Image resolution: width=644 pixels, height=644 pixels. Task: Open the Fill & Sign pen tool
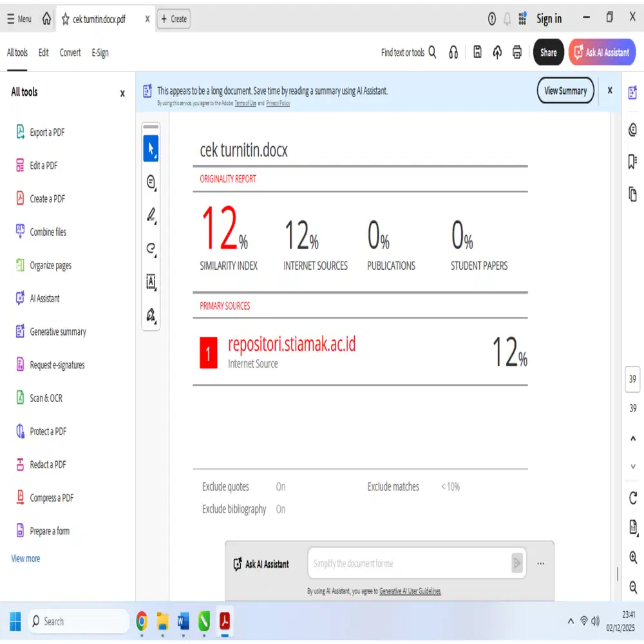[151, 316]
